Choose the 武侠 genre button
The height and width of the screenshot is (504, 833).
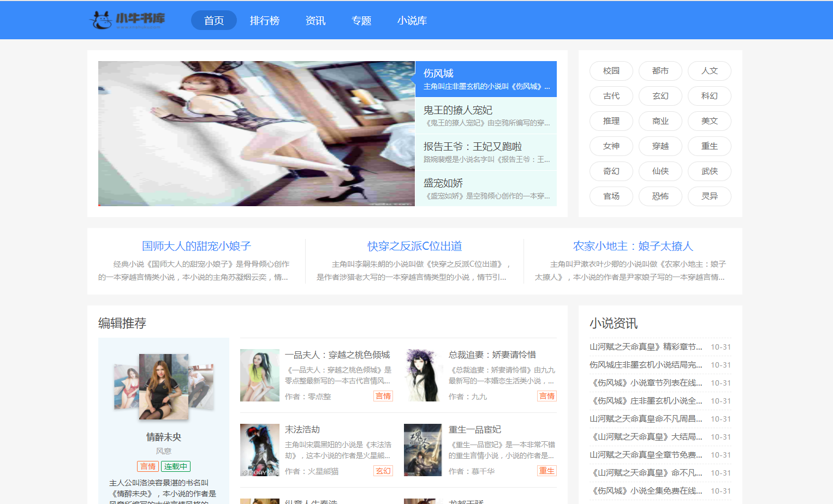click(x=709, y=171)
